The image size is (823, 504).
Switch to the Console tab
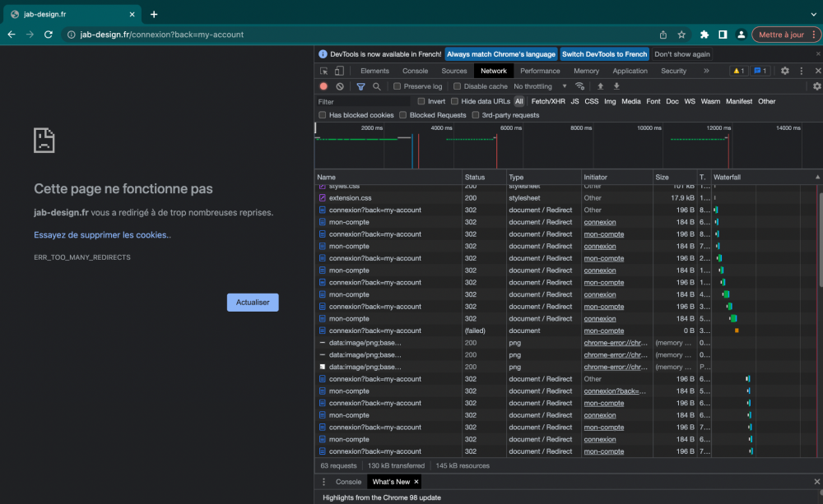[415, 72]
